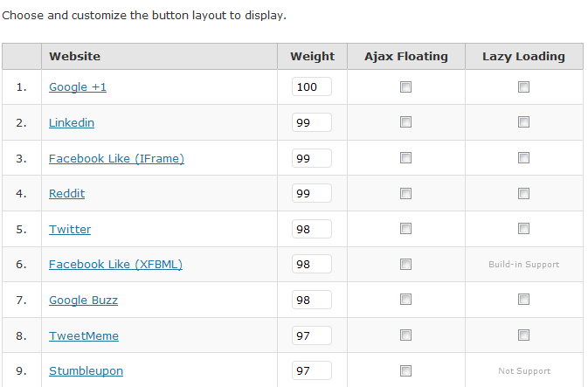The image size is (588, 387).
Task: Open the Facebook Like (IFrame) link
Action: (116, 159)
